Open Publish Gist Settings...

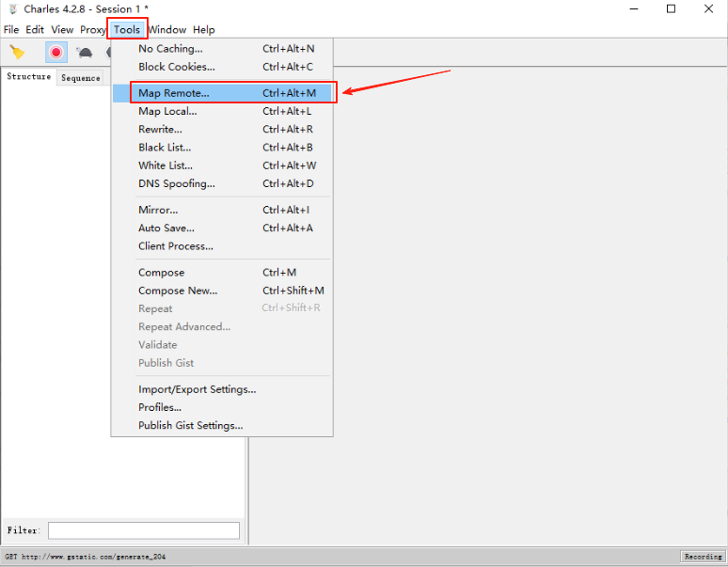(222, 426)
